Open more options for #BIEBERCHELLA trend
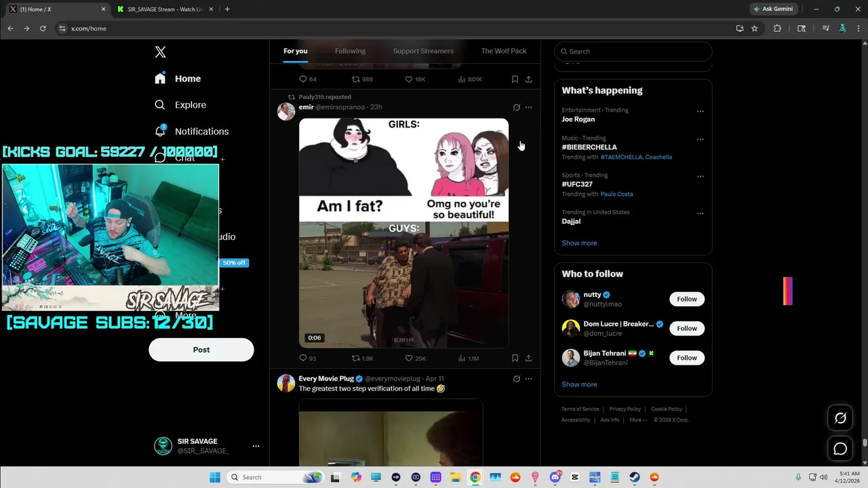Viewport: 868px width, 488px height. click(701, 139)
